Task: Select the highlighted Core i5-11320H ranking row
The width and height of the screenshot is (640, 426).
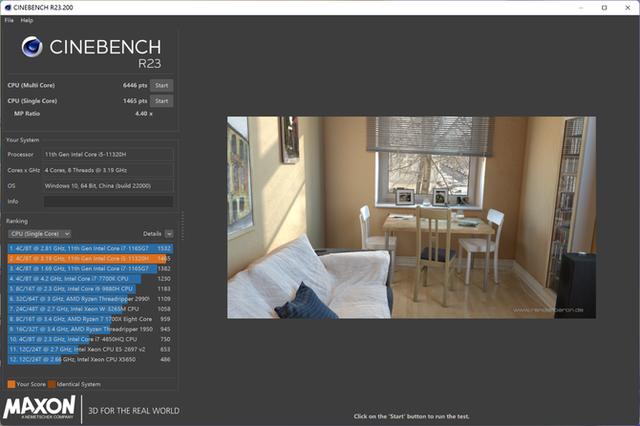Action: 90,258
